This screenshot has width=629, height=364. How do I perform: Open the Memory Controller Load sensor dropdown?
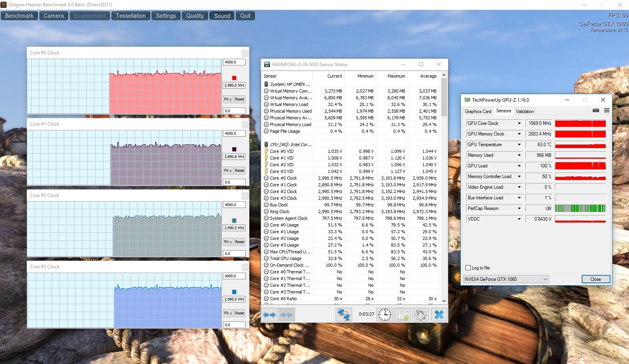[519, 176]
